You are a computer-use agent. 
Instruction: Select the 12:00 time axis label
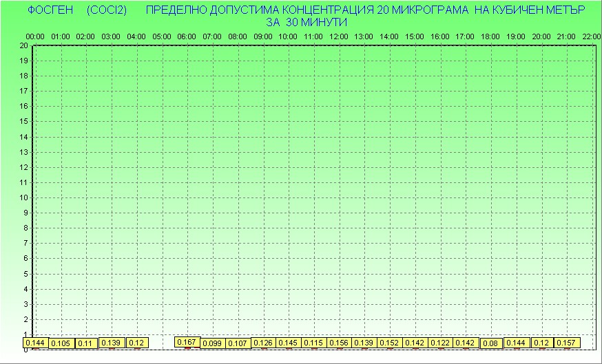(x=339, y=36)
